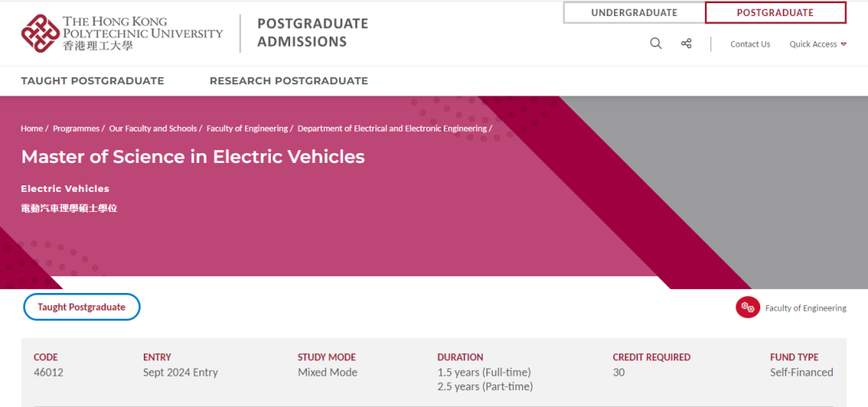Click the Taught Postgraduate pill button
Screen dimensions: 868x407
pos(81,307)
